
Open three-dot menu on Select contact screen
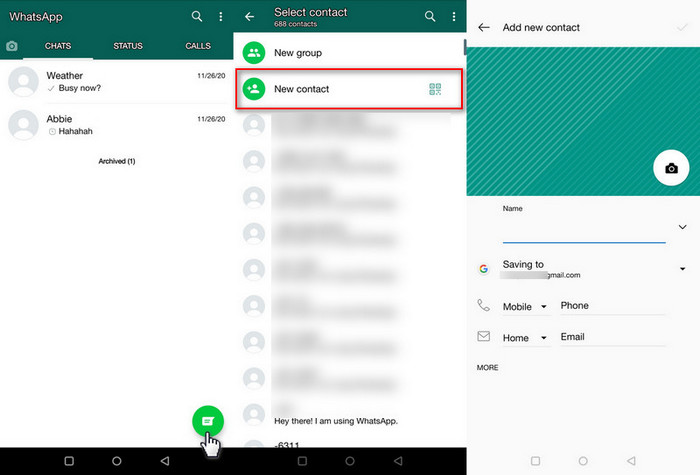(454, 17)
